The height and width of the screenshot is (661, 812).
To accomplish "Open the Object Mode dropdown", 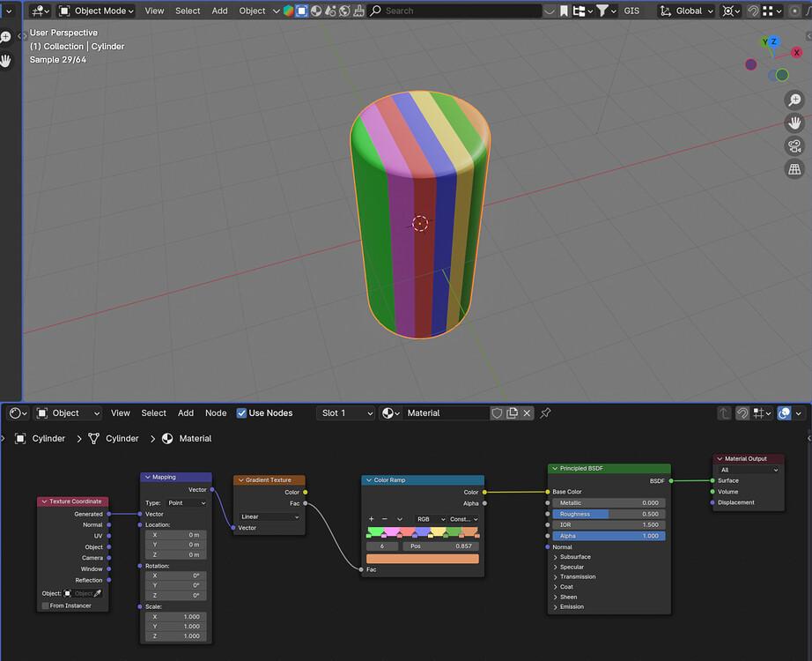I will pyautogui.click(x=96, y=11).
